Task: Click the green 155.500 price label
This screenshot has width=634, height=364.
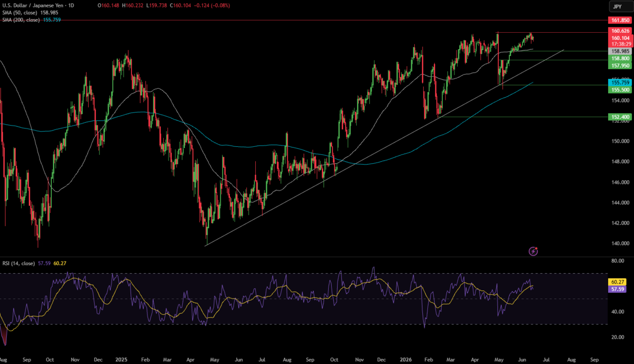Action: (x=619, y=90)
